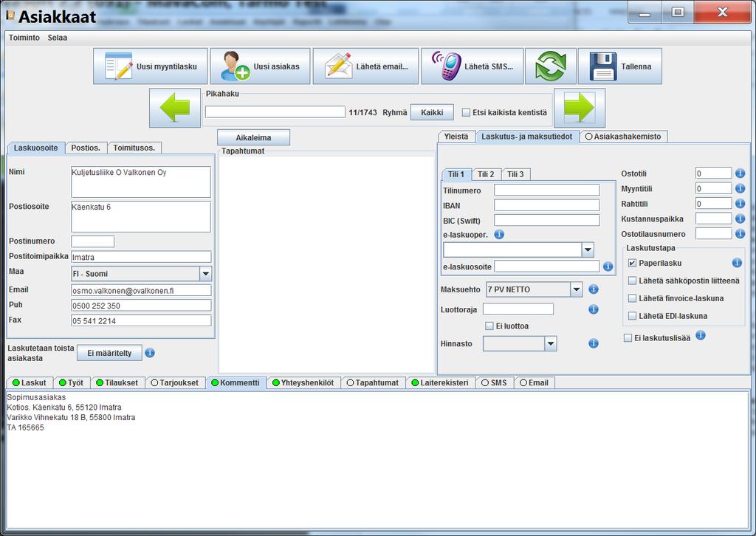Open info icon beside Ei määritelty button

[150, 353]
